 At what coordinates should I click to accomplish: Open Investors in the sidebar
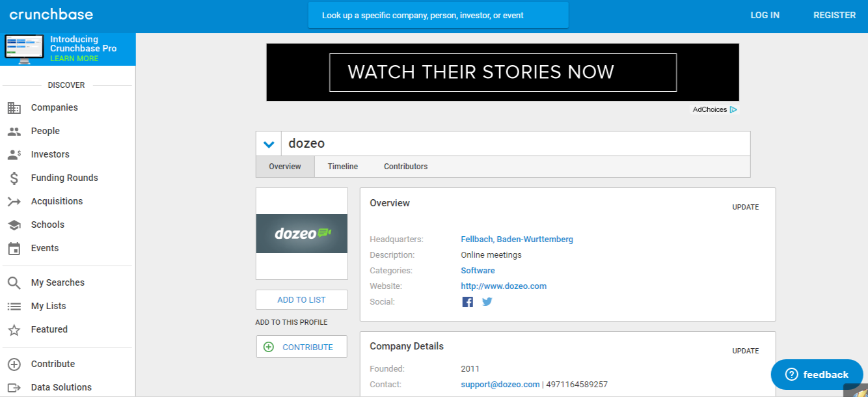pos(50,154)
